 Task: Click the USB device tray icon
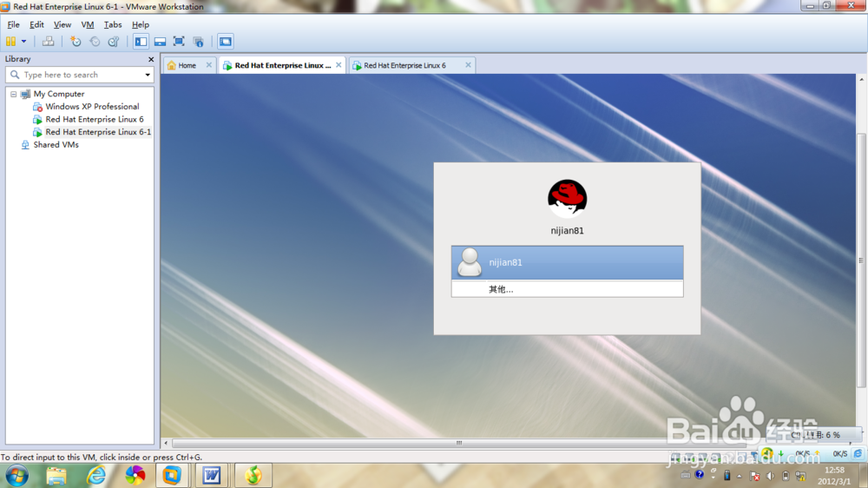[x=727, y=476]
